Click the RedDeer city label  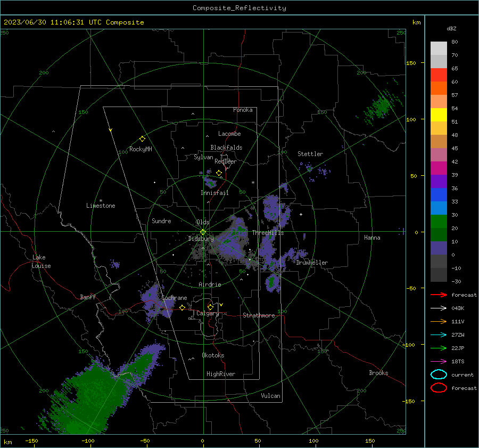pyautogui.click(x=226, y=161)
